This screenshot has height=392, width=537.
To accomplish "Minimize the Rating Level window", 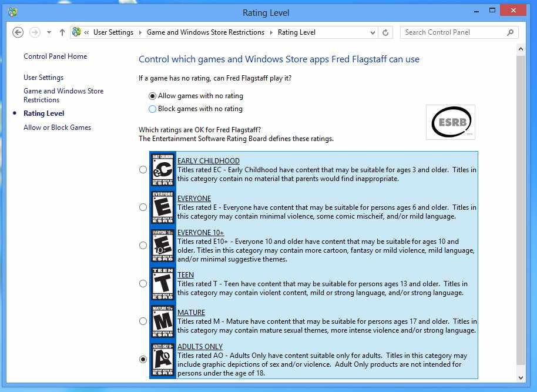I will (x=476, y=12).
